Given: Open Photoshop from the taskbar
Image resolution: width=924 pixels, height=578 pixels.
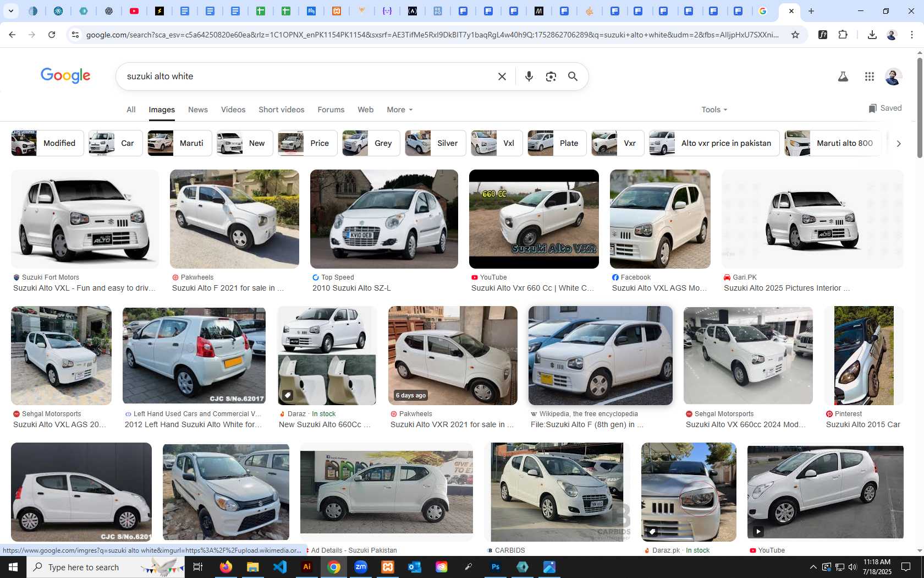Looking at the screenshot, I should tap(496, 567).
